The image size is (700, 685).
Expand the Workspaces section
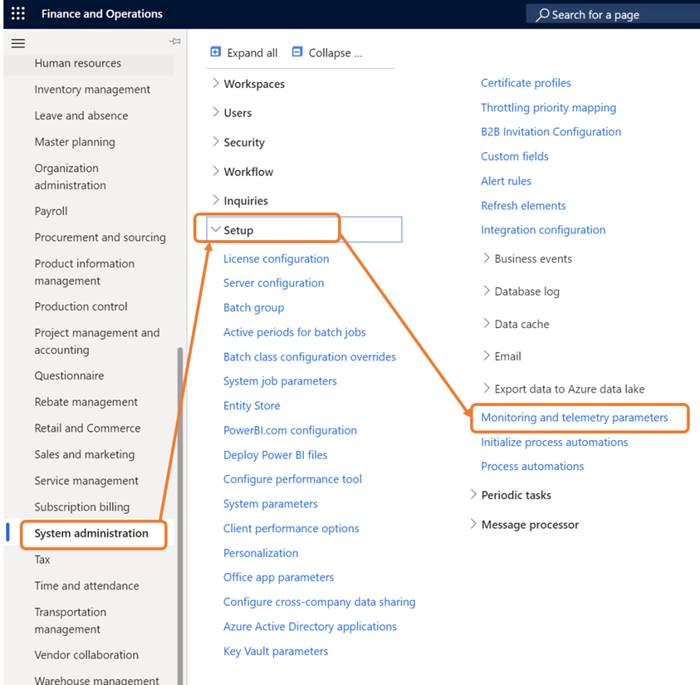[216, 84]
